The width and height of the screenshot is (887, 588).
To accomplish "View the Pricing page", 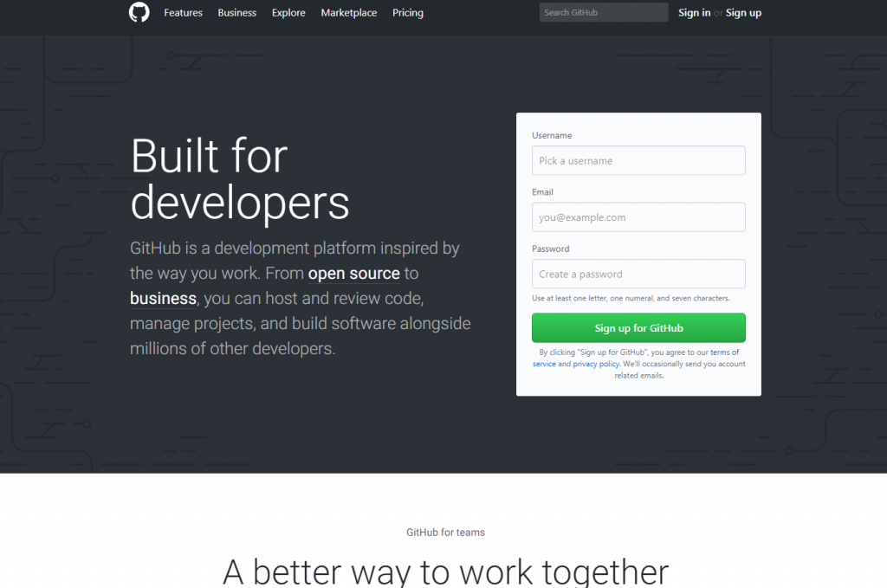I will click(408, 12).
